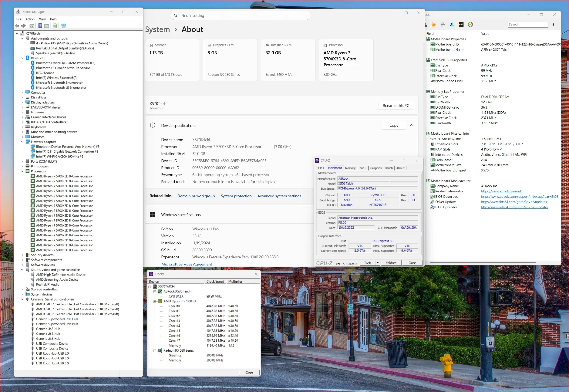Click the Rename this PC button
This screenshot has width=569, height=392.
(396, 106)
